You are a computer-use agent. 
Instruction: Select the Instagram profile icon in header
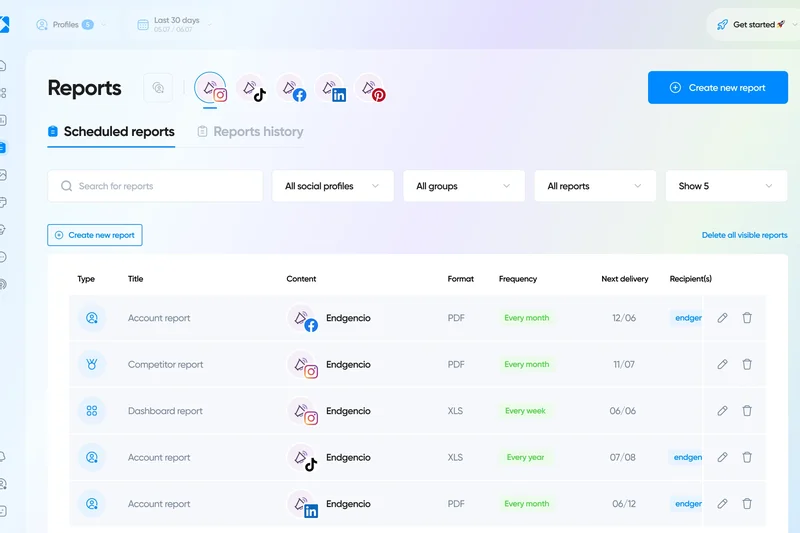click(x=211, y=89)
